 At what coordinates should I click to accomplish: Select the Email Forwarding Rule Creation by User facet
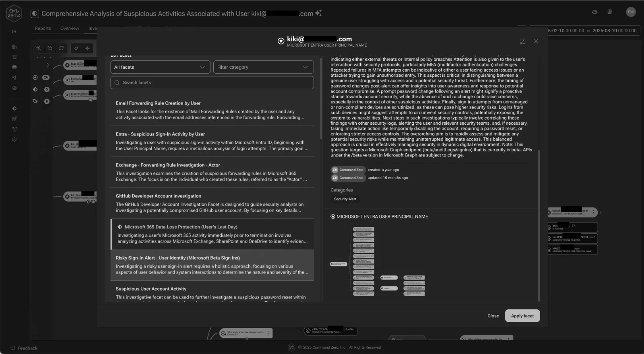point(212,110)
